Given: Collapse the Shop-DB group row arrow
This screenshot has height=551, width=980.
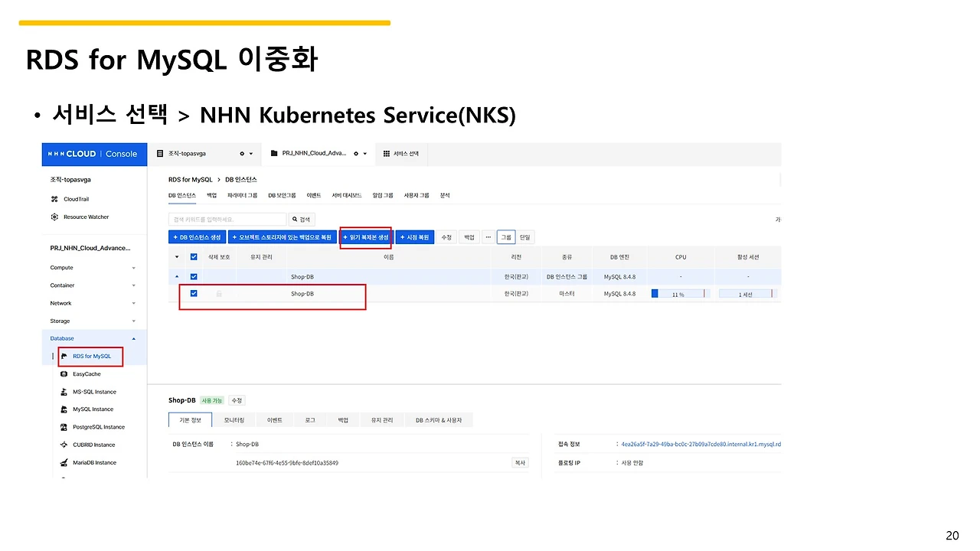Looking at the screenshot, I should tap(178, 276).
